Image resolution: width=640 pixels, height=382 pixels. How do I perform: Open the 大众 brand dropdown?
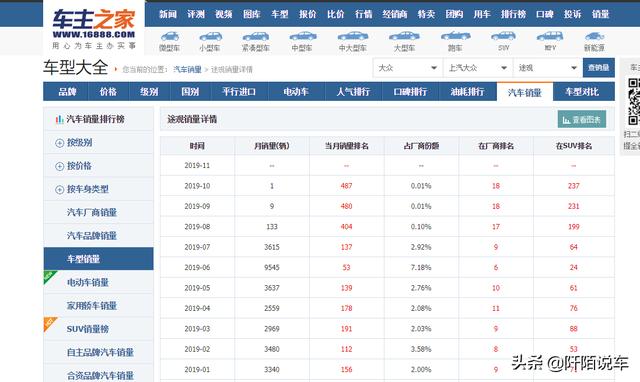pos(408,68)
